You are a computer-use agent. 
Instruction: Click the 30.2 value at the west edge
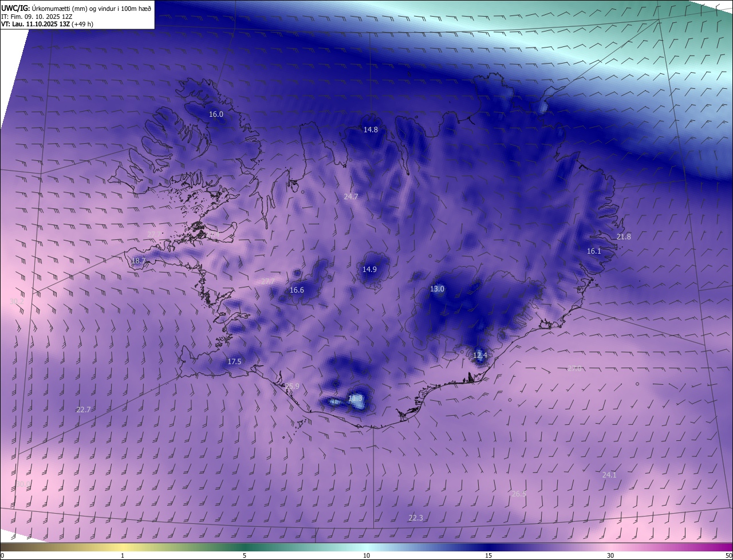[x=17, y=301]
